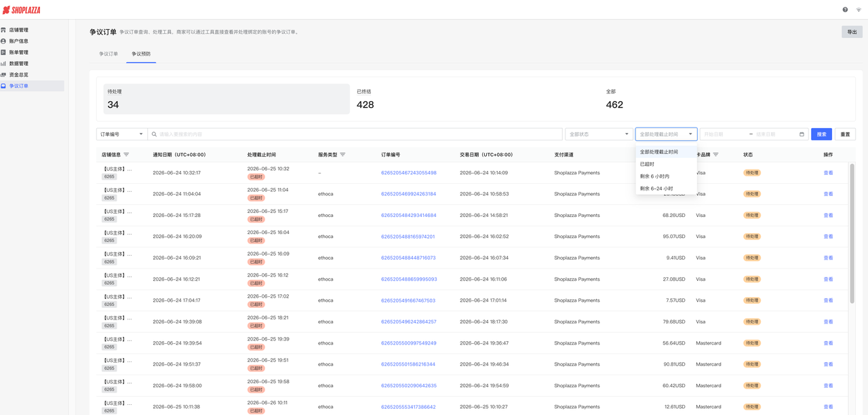Click the 账单管理 bill icon in sidebar
The width and height of the screenshot is (868, 415).
3,52
